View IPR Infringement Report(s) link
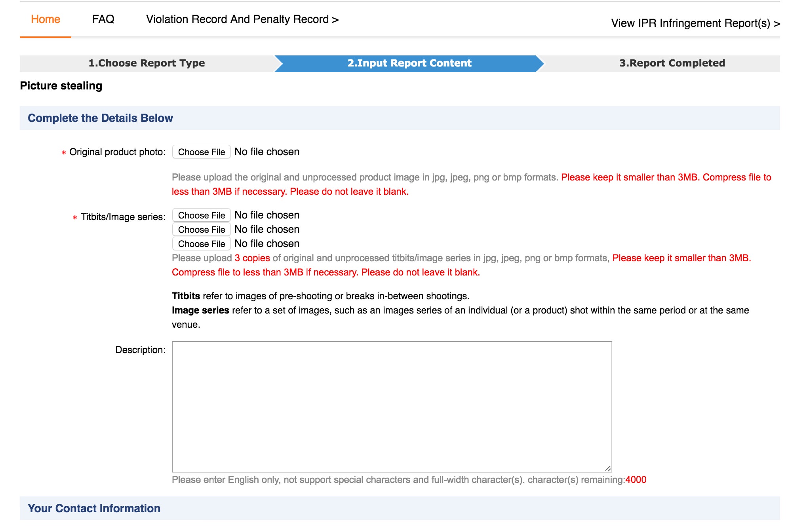This screenshot has width=788, height=532. tap(695, 23)
